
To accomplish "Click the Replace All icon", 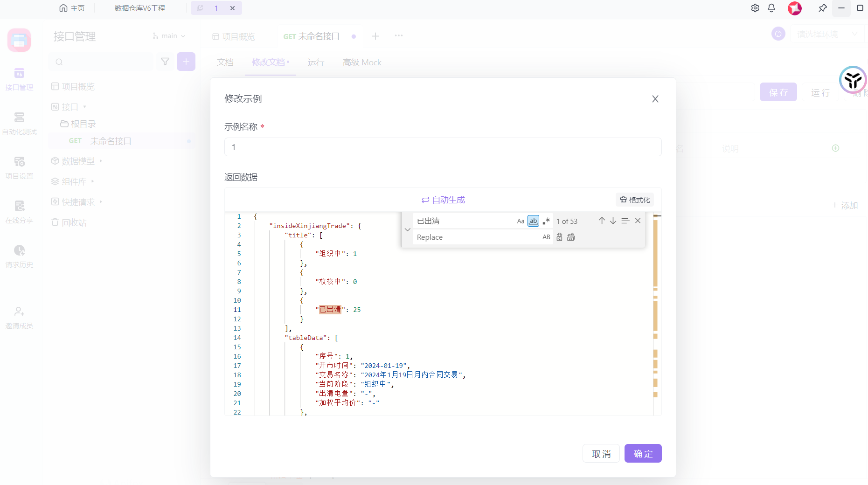I will coord(571,237).
